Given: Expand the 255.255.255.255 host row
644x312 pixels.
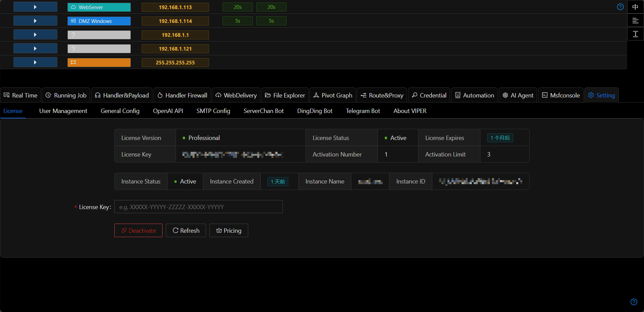Looking at the screenshot, I should coord(35,62).
